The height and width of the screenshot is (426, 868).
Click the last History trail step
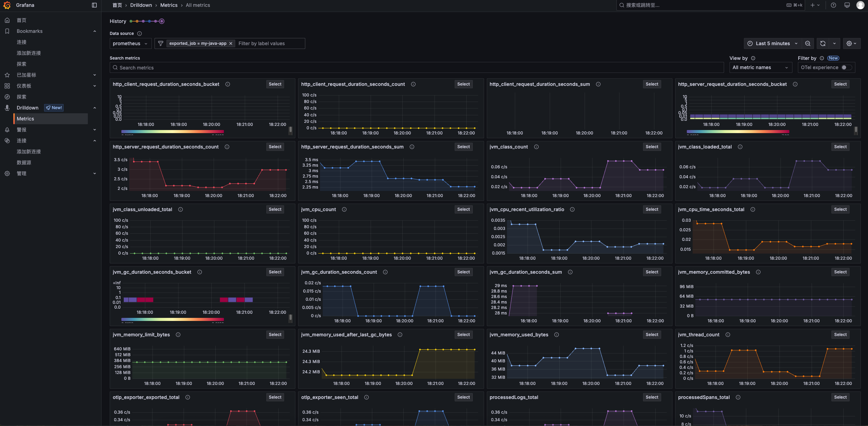tap(162, 21)
